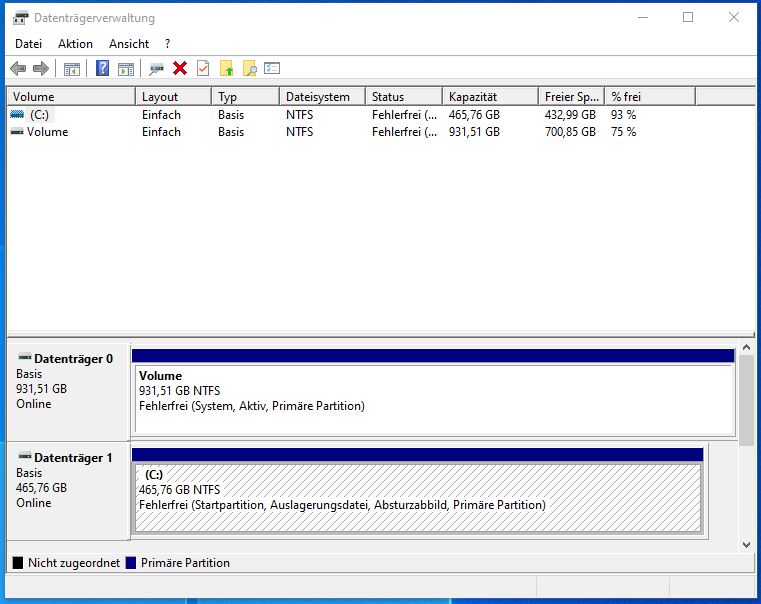Sort by the Kapazität column header
The image size is (761, 604).
(491, 97)
